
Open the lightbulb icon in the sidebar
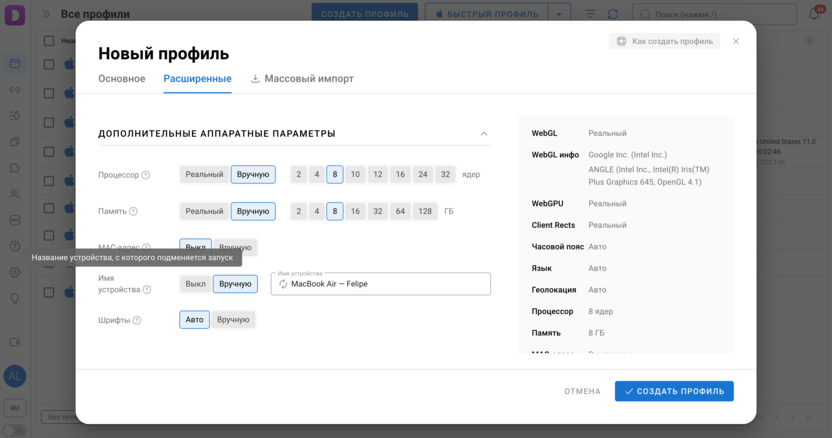tap(15, 298)
